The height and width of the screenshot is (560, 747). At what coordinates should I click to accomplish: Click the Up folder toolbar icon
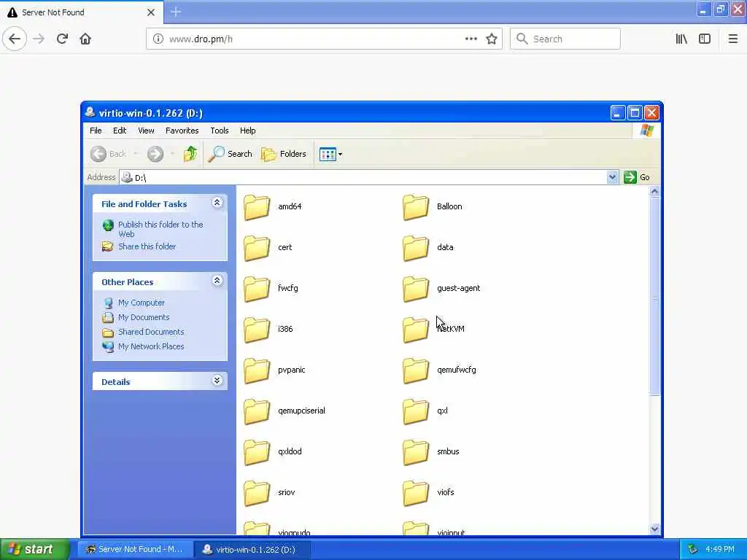190,154
